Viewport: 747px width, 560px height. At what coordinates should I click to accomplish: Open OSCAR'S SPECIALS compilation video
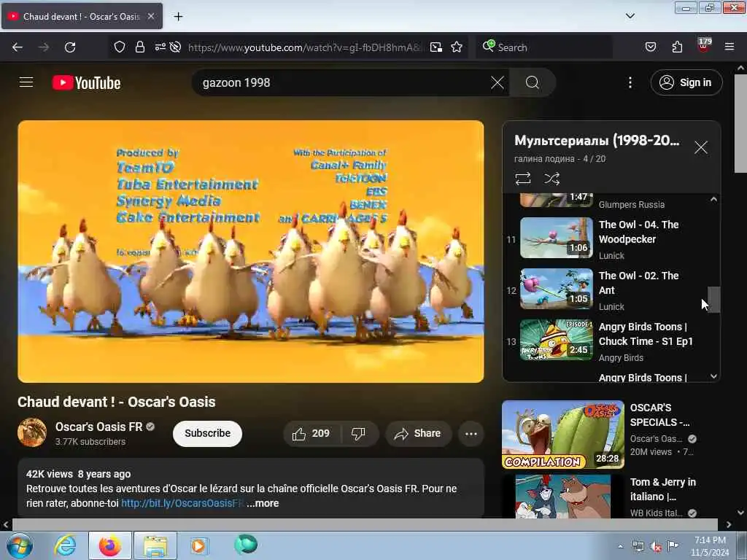pos(562,435)
